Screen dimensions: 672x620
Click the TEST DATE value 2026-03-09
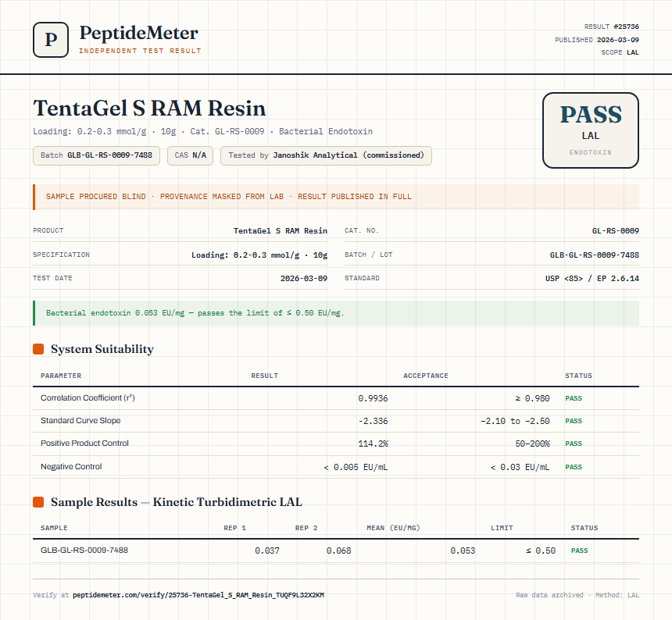[304, 278]
